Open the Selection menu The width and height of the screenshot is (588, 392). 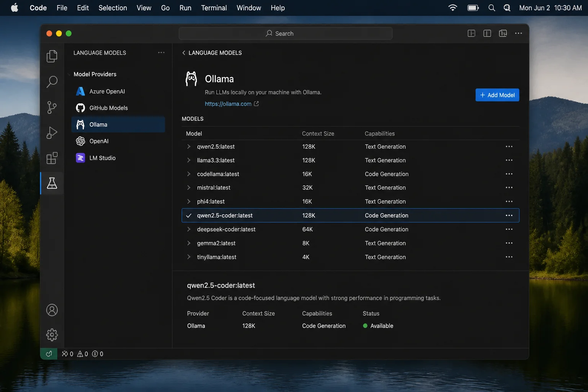coord(113,8)
